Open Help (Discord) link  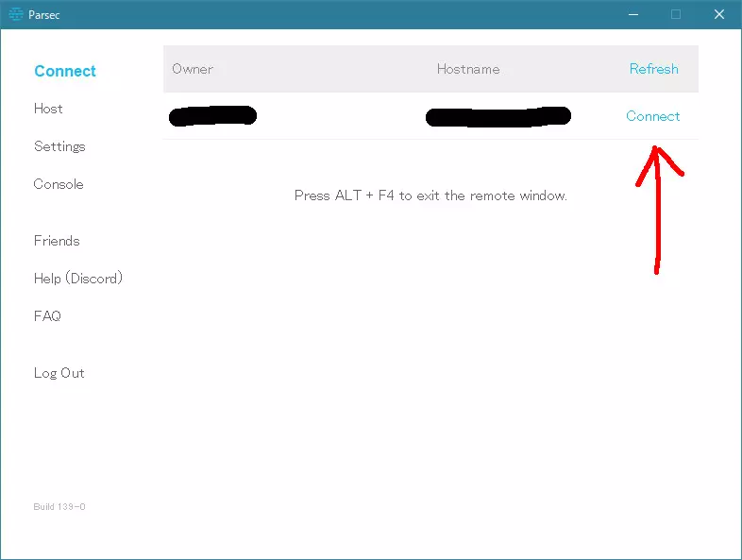(78, 279)
